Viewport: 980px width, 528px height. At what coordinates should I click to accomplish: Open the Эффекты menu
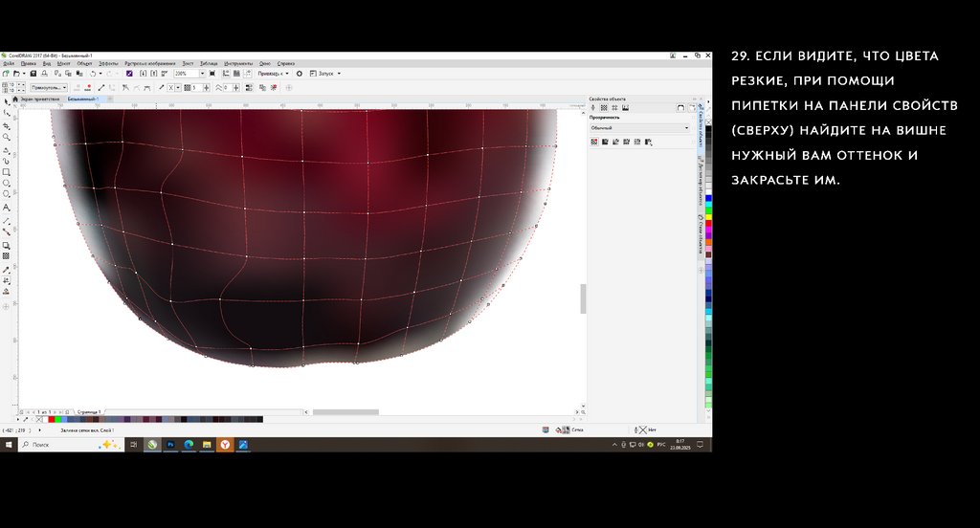pyautogui.click(x=108, y=63)
